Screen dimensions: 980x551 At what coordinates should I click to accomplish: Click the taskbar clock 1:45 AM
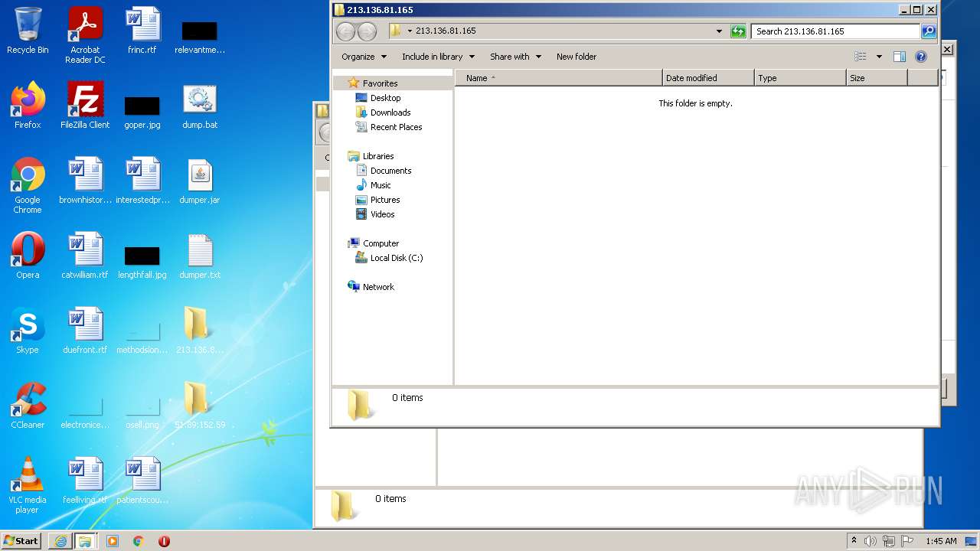pos(941,541)
